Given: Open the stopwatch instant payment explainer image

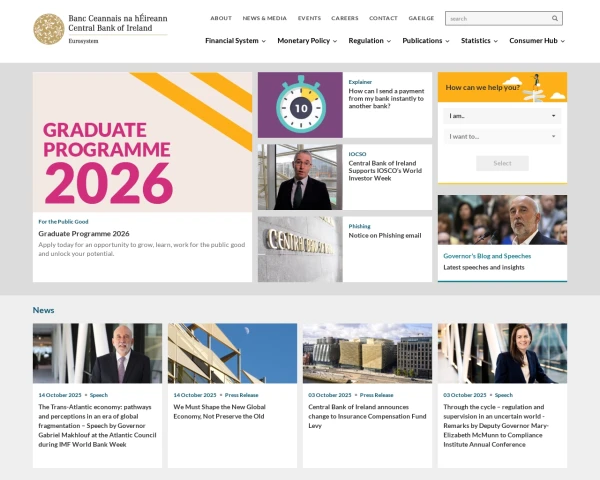Looking at the screenshot, I should pyautogui.click(x=300, y=105).
